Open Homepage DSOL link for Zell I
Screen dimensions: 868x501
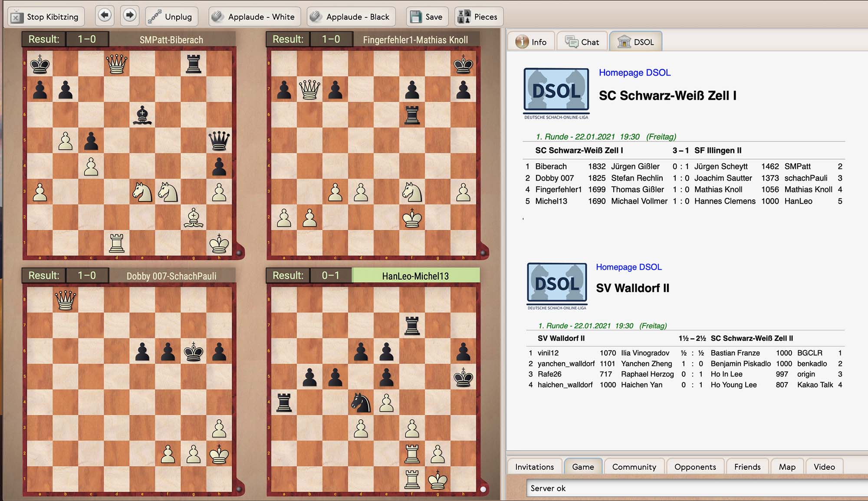click(635, 73)
